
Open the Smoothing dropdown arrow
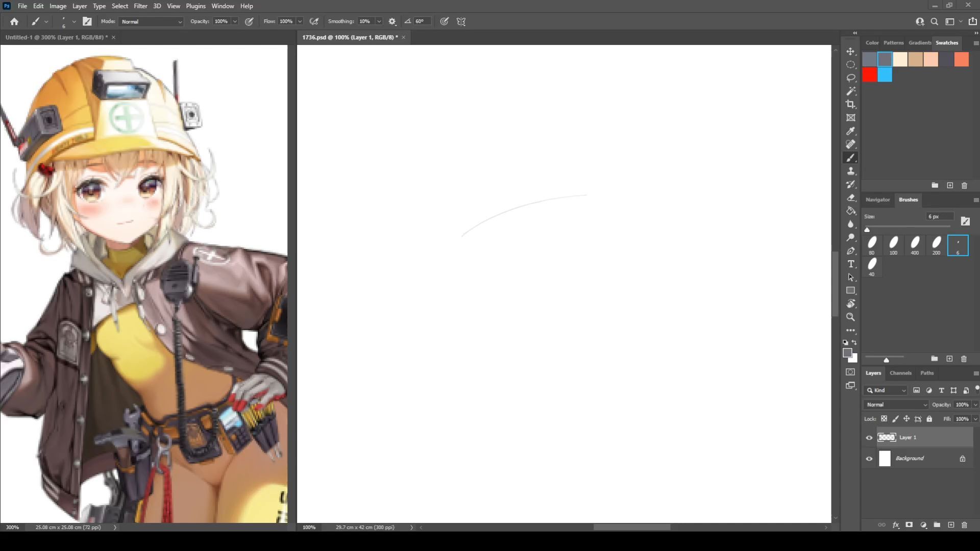point(379,21)
